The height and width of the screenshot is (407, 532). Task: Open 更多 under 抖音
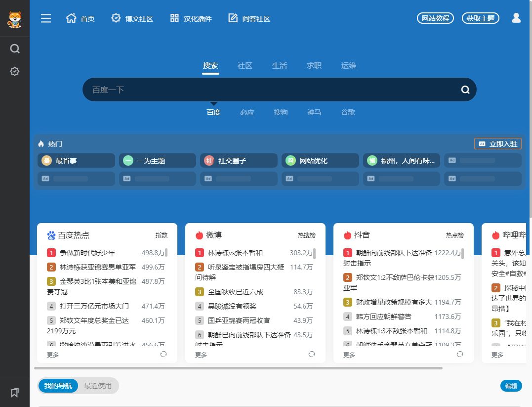coord(349,355)
